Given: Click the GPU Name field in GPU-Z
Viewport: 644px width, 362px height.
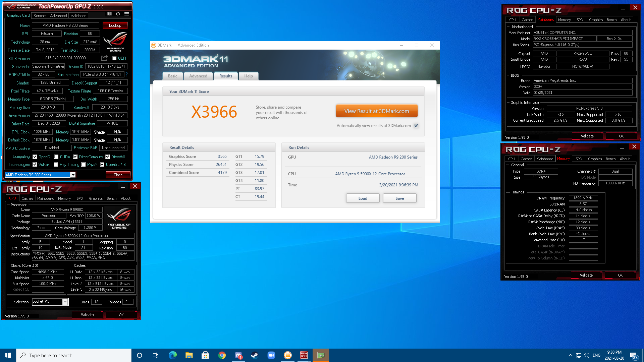Looking at the screenshot, I should click(x=66, y=25).
